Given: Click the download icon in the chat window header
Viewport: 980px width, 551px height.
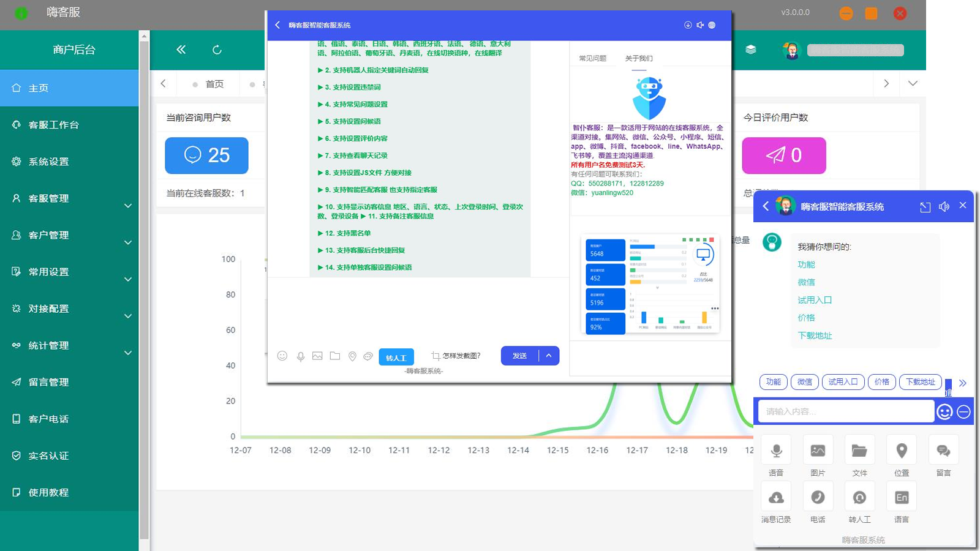Looking at the screenshot, I should (688, 25).
